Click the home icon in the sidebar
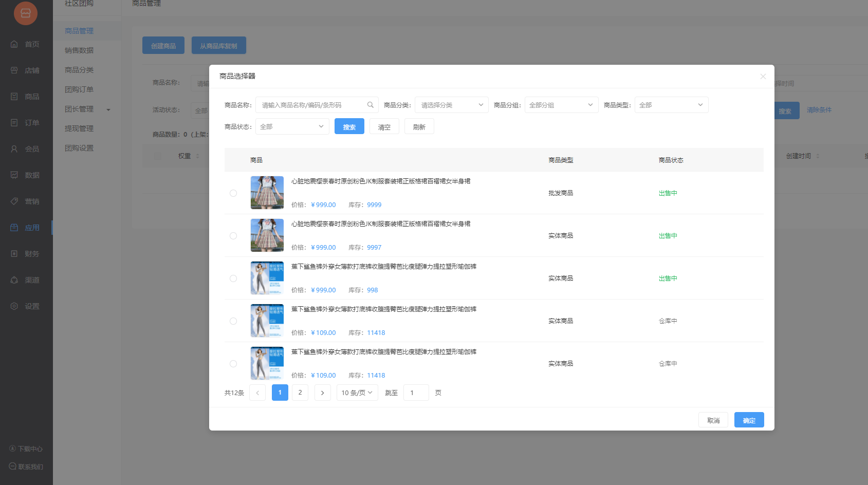 (x=14, y=44)
